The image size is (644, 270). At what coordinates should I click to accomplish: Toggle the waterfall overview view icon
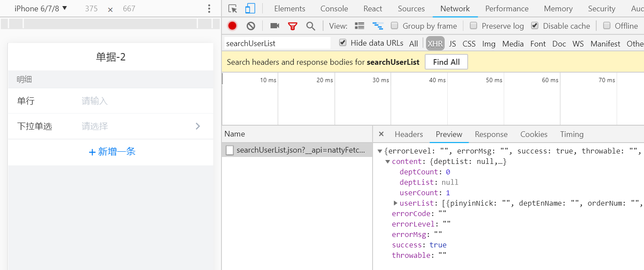(378, 26)
